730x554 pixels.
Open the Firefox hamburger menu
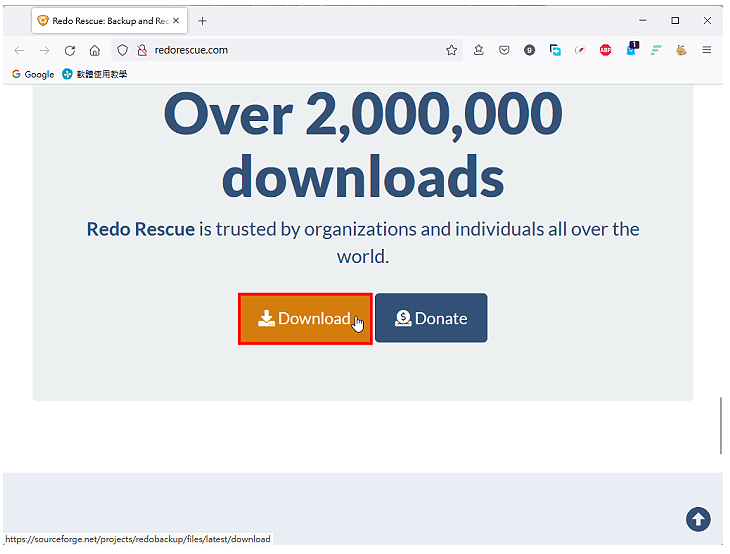coord(707,50)
